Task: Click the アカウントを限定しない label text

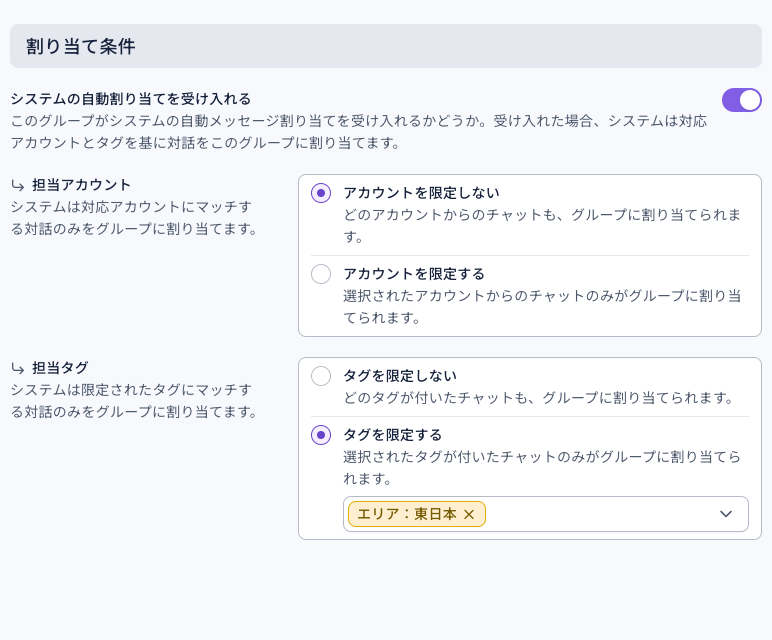Action: [421, 193]
